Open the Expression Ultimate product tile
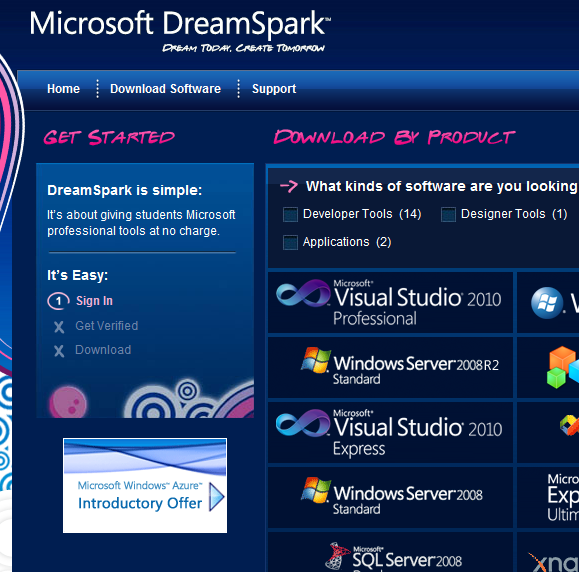This screenshot has width=579, height=572. pyautogui.click(x=548, y=497)
